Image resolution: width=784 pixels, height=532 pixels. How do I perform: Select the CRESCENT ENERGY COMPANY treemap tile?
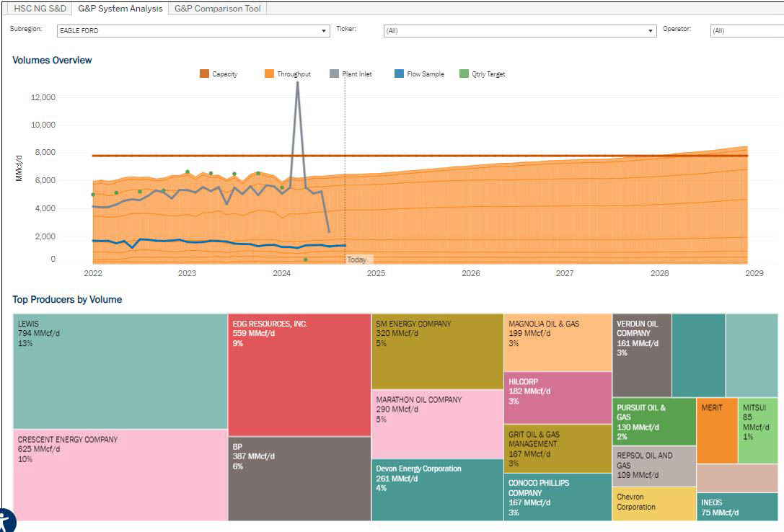120,475
